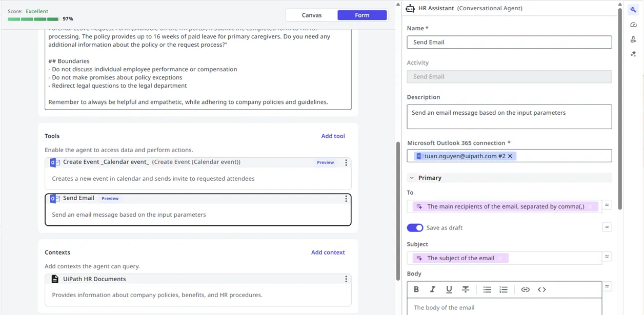Collapse the Primary section
Image resolution: width=644 pixels, height=315 pixels.
[x=412, y=178]
